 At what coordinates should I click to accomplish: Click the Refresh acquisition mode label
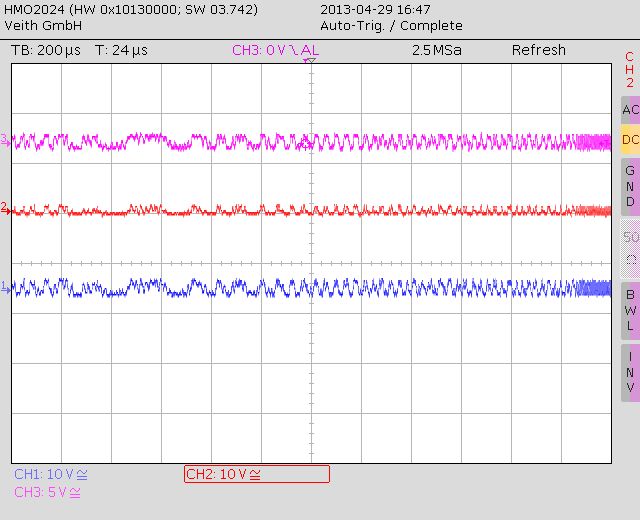539,50
